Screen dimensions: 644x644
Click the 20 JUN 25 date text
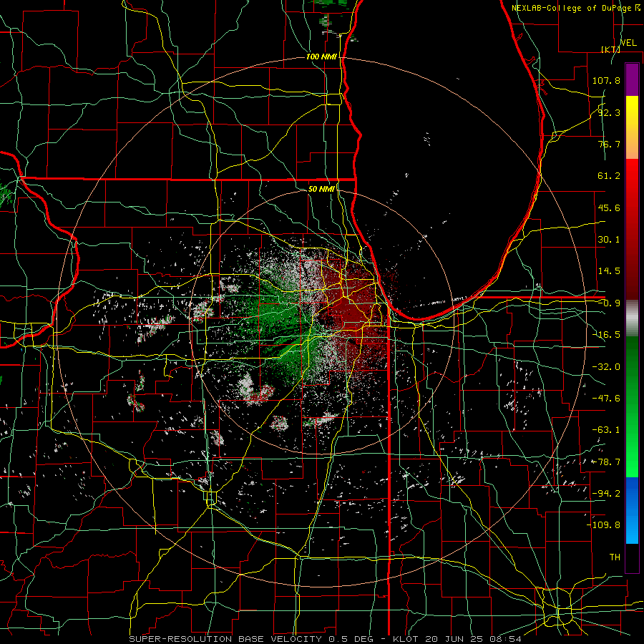[x=454, y=639]
